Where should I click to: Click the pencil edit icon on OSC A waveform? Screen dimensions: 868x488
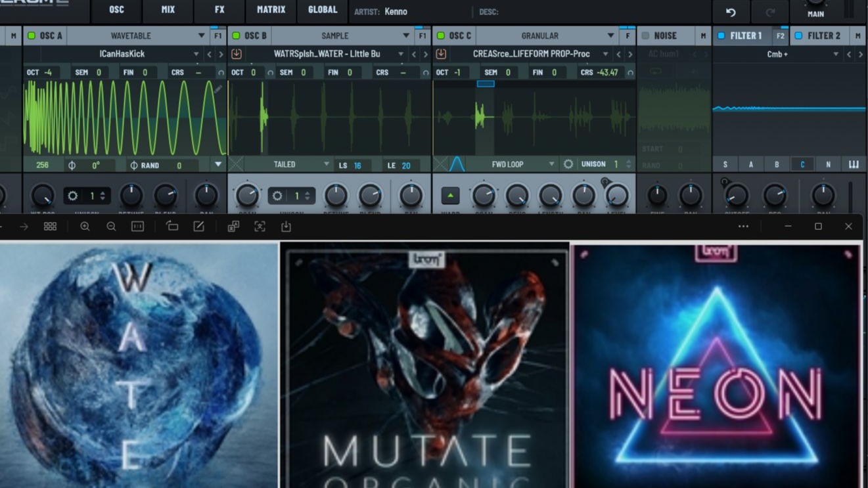pyautogui.click(x=218, y=89)
